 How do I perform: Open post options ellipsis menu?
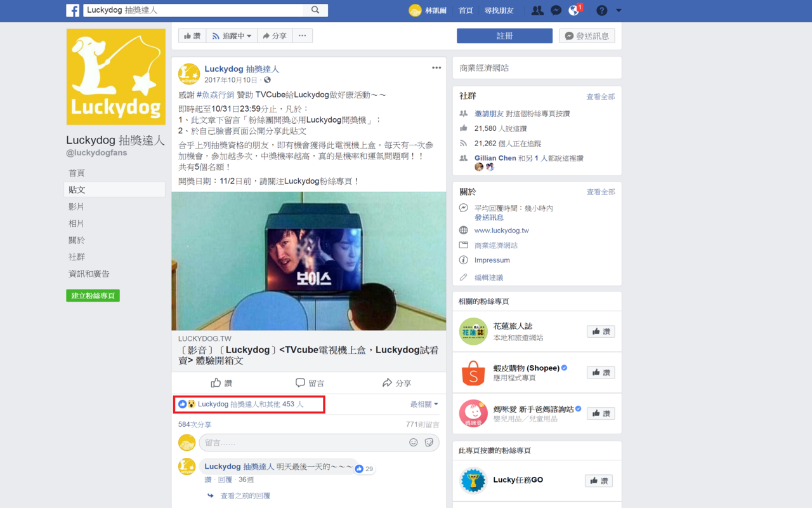click(436, 68)
